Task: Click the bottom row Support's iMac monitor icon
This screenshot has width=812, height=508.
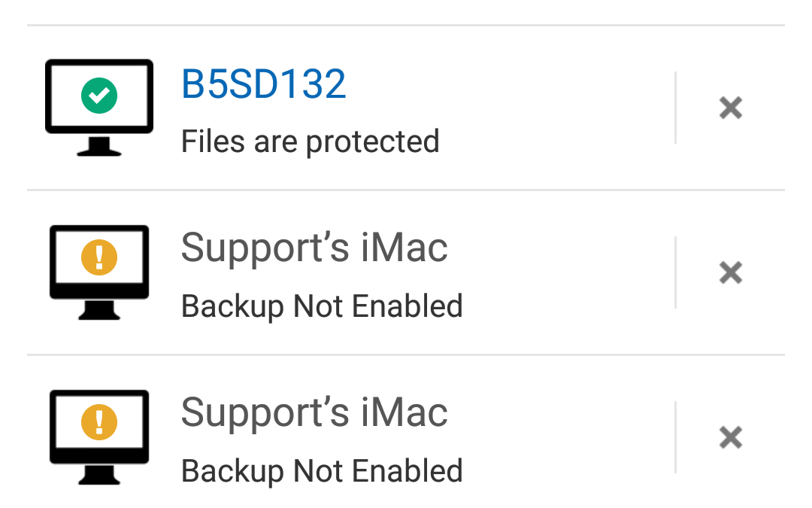Action: point(99,437)
